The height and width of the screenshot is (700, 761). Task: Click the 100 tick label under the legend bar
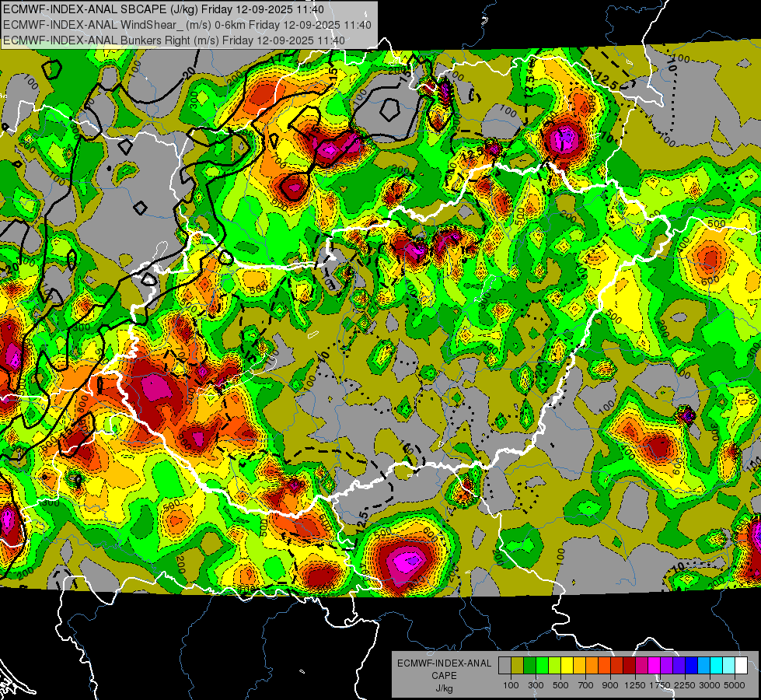coord(511,685)
